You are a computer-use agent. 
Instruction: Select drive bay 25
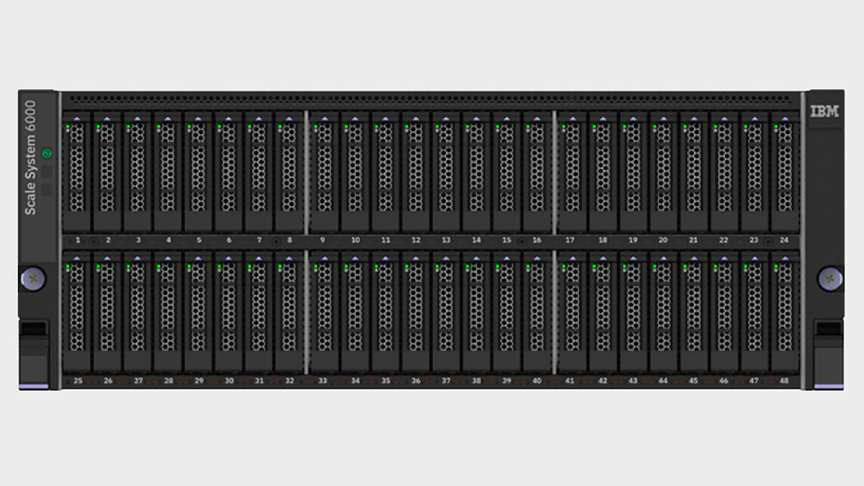pos(77,313)
